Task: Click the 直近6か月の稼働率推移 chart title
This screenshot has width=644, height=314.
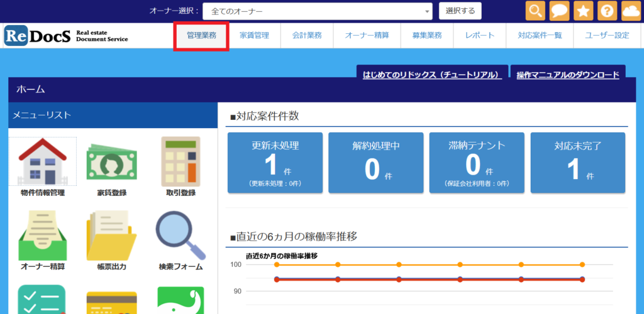Action: (x=282, y=256)
